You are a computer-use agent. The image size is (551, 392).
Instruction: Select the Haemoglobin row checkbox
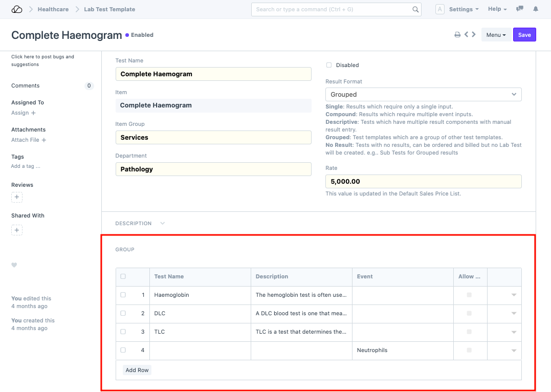[123, 295]
